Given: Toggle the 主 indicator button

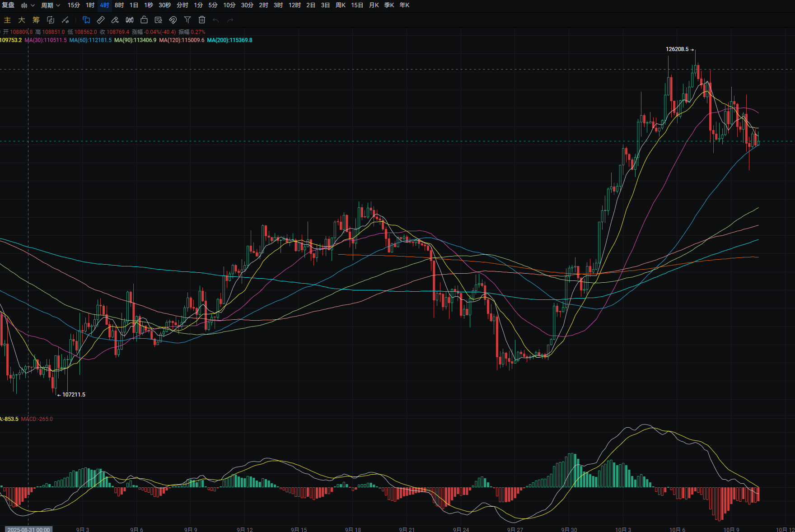Looking at the screenshot, I should [7, 20].
